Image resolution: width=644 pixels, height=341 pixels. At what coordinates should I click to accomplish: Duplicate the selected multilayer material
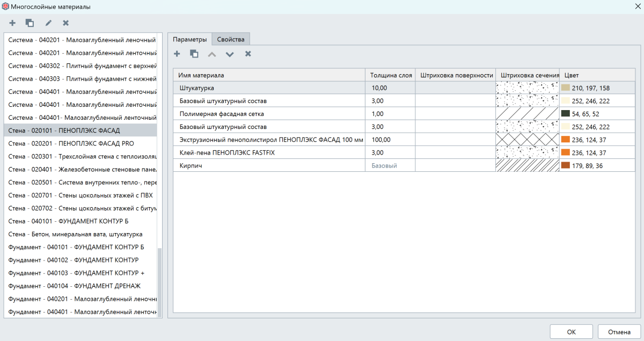pyautogui.click(x=30, y=23)
